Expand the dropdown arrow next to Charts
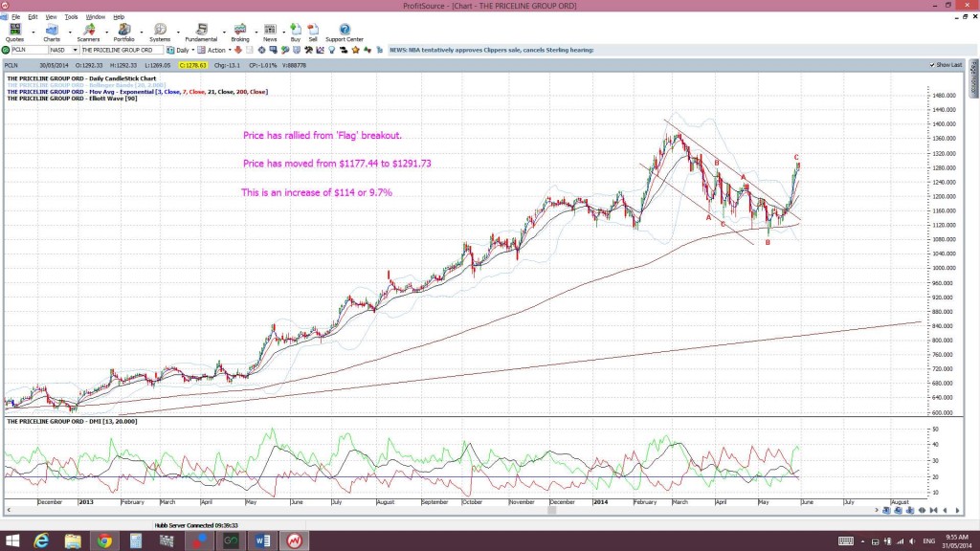The width and height of the screenshot is (980, 551). (x=69, y=33)
